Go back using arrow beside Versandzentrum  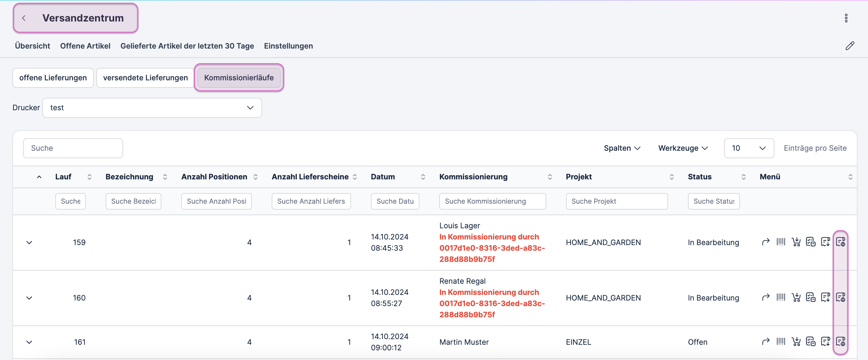click(24, 18)
